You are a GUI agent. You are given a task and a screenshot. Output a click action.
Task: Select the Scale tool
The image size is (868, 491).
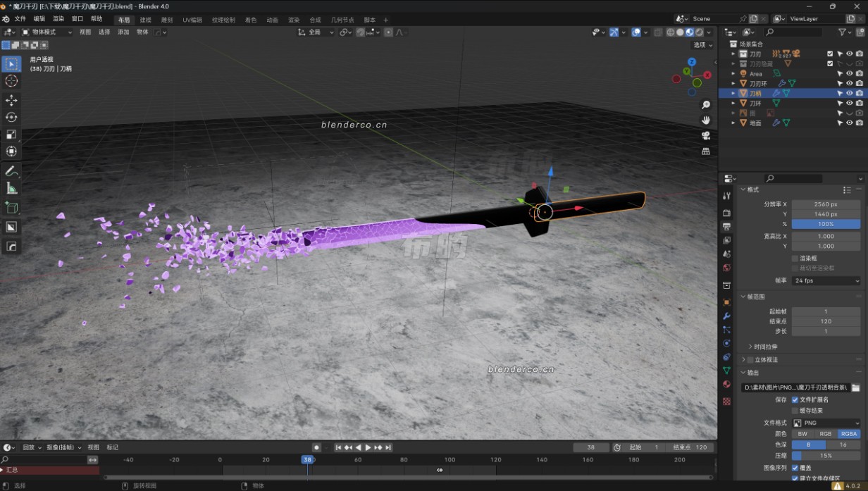point(11,135)
